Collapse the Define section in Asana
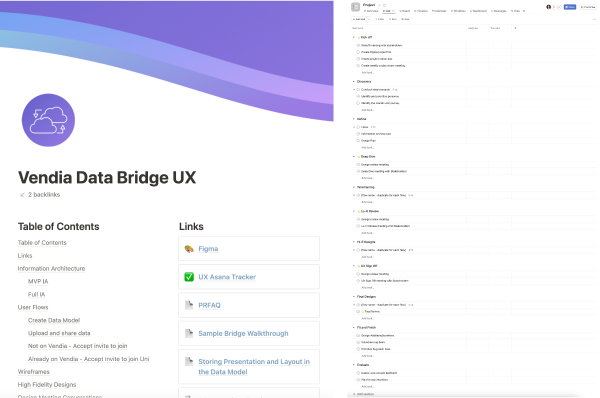 pos(354,119)
